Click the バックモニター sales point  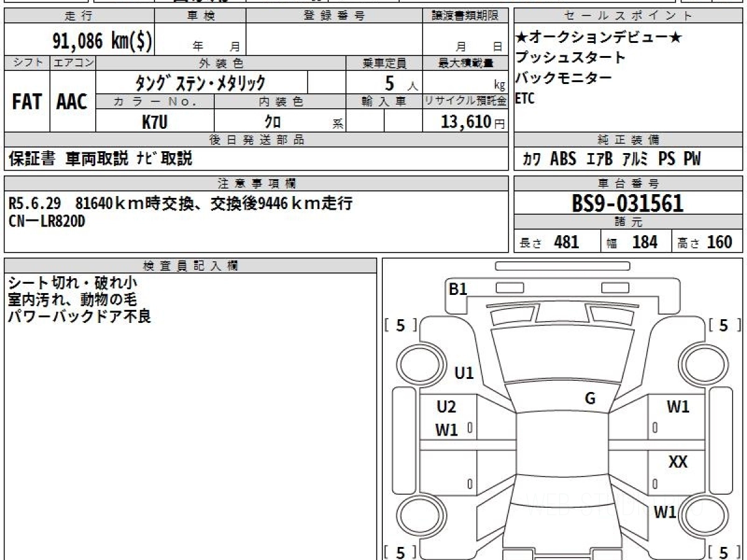[x=563, y=78]
